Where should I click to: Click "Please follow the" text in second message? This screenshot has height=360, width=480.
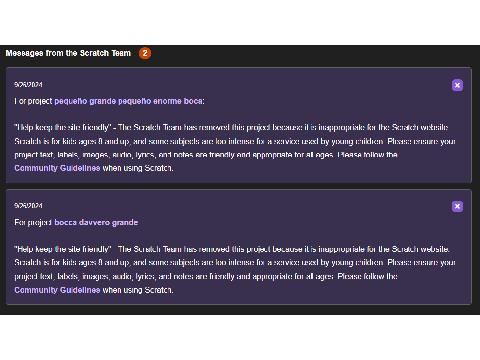point(367,276)
